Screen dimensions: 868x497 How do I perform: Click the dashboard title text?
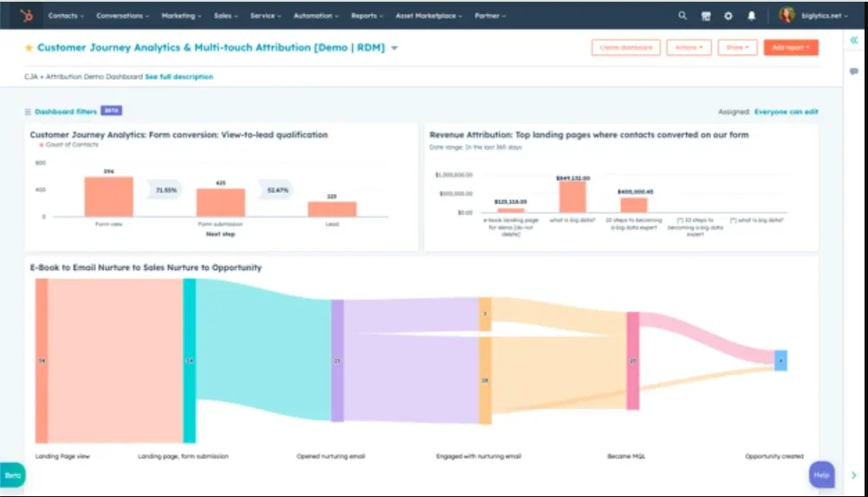pyautogui.click(x=211, y=48)
